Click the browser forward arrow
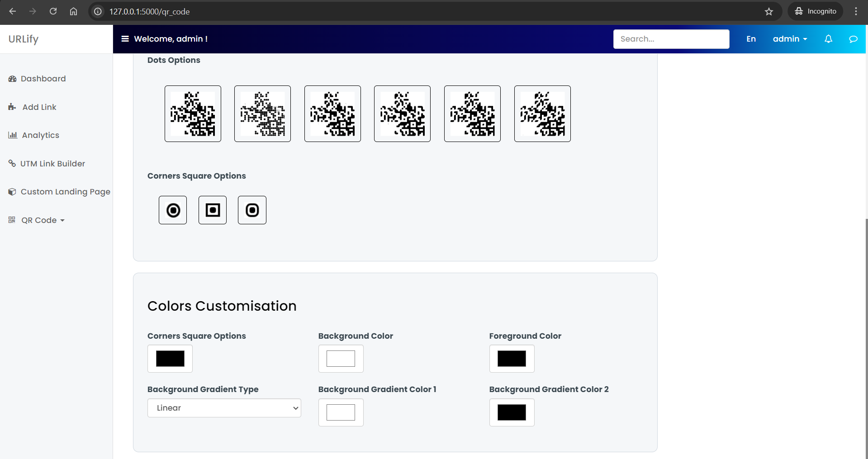The height and width of the screenshot is (459, 868). 33,11
